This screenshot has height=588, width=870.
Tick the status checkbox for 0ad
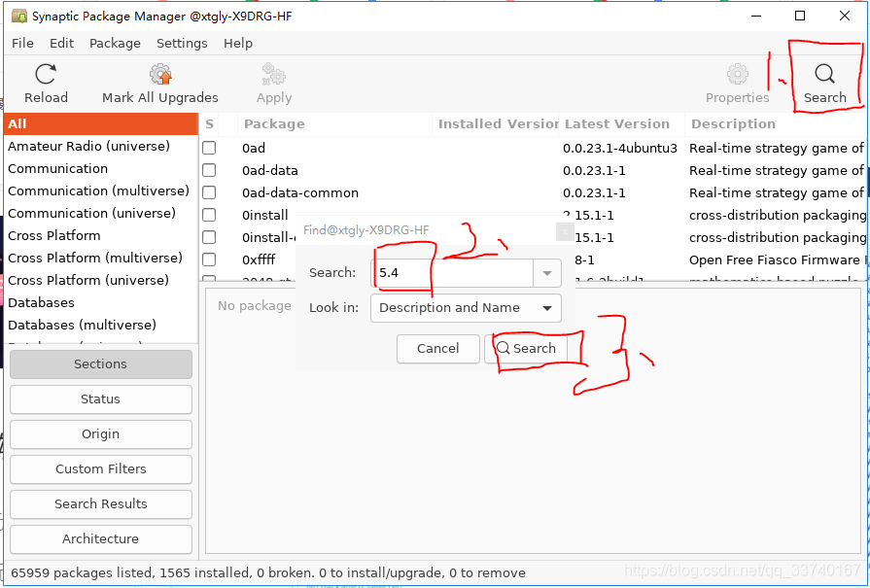pos(209,148)
